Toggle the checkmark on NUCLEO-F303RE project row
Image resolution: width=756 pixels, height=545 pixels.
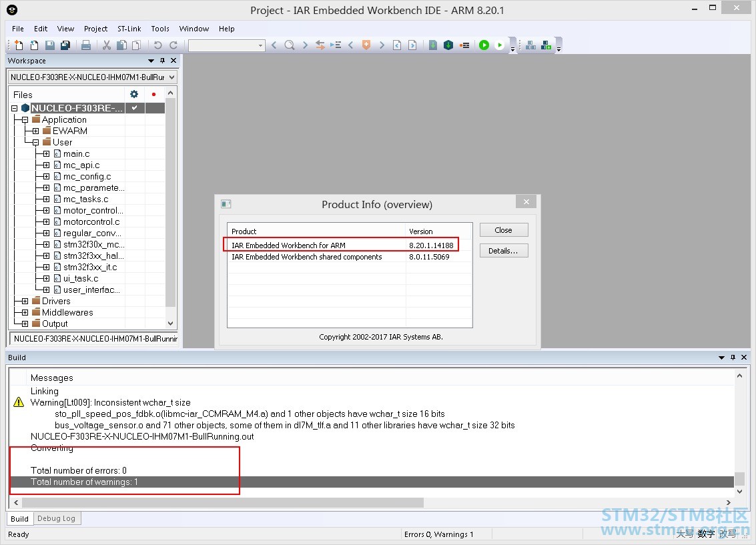pos(135,108)
